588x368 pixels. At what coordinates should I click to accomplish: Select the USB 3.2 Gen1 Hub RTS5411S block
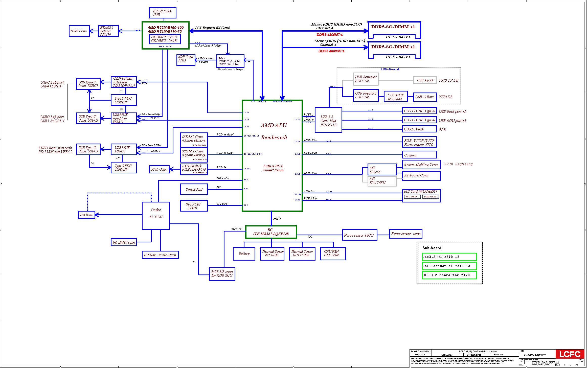click(x=328, y=120)
